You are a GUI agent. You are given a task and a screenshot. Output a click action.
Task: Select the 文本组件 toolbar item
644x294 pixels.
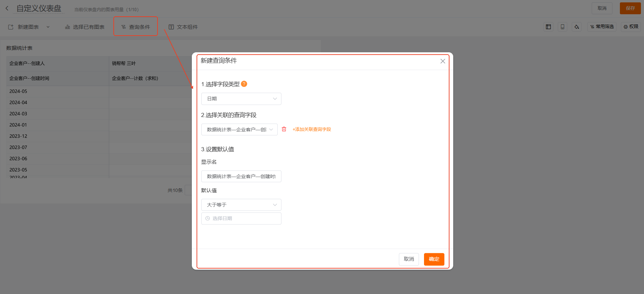(183, 27)
